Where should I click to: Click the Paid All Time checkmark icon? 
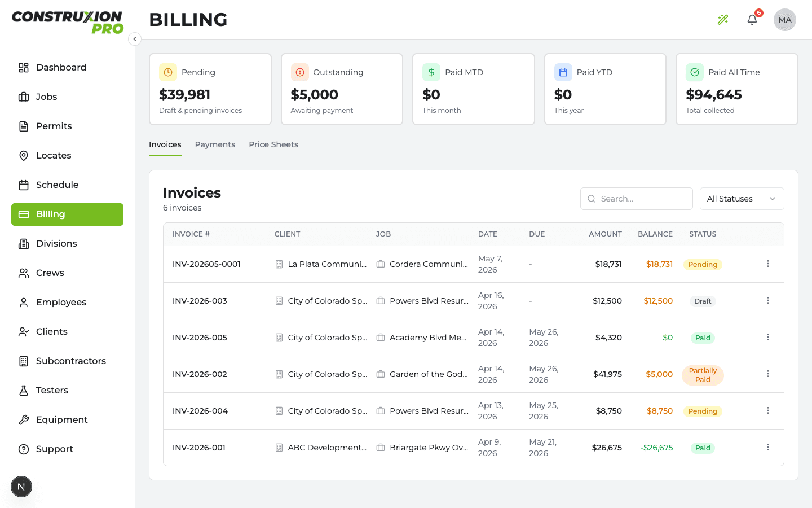(x=695, y=72)
